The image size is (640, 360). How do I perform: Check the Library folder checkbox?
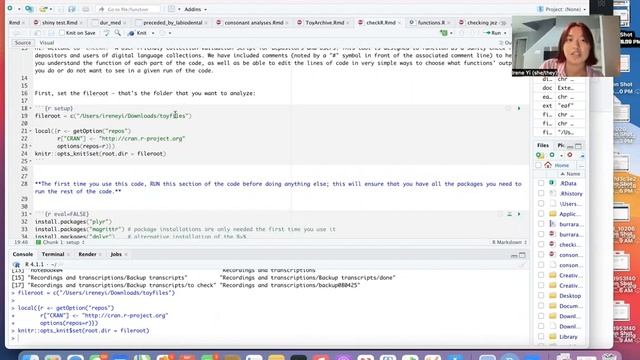[541, 337]
